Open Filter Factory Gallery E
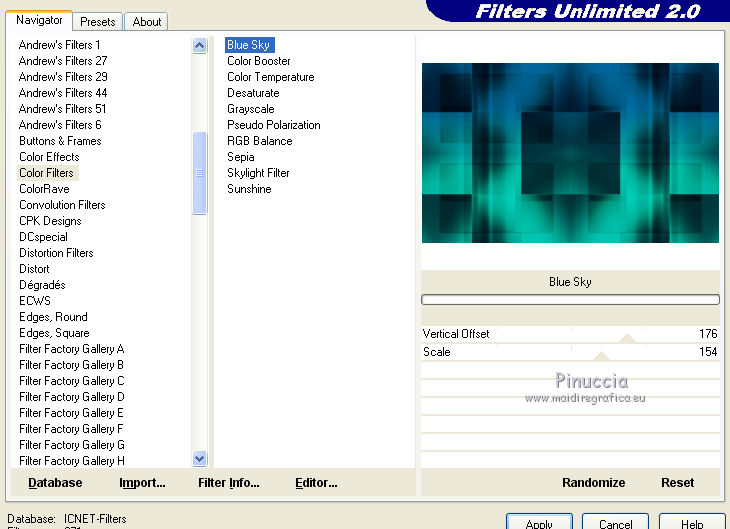Viewport: 730px width, 529px height. (x=72, y=413)
